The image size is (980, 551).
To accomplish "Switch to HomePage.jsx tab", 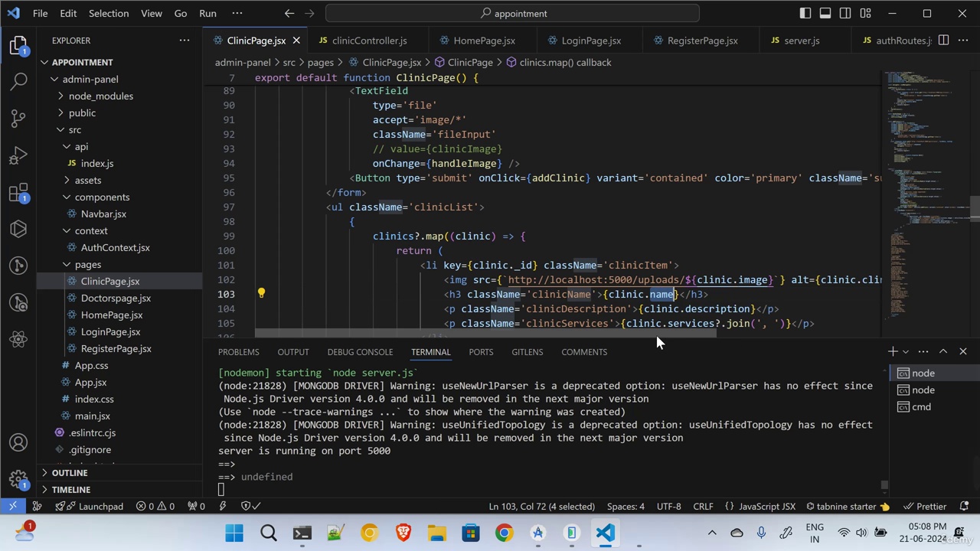I will [x=484, y=41].
